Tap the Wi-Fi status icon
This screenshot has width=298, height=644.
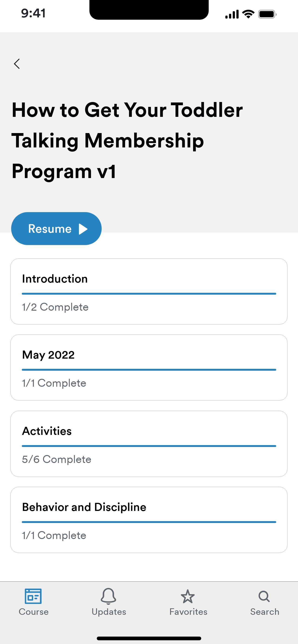click(x=249, y=14)
